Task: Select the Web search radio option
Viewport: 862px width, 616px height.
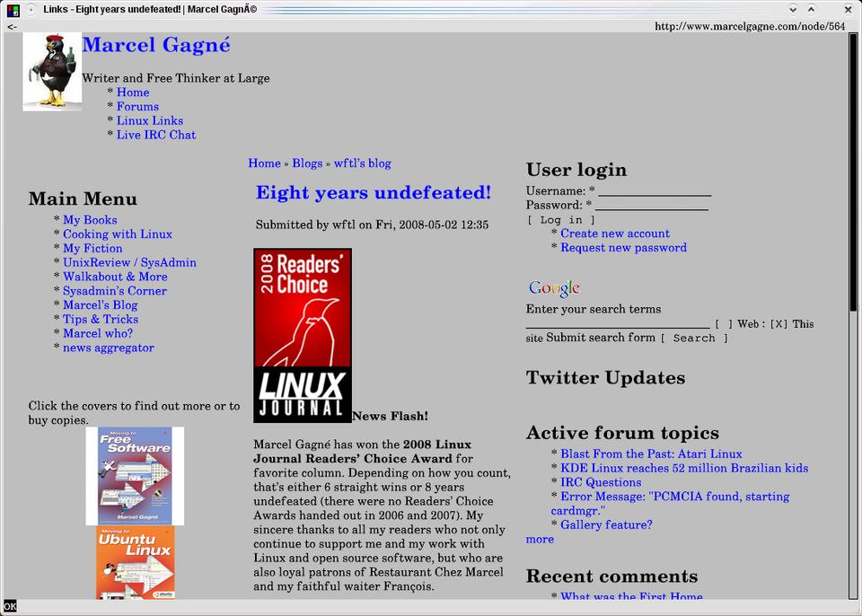Action: (724, 324)
